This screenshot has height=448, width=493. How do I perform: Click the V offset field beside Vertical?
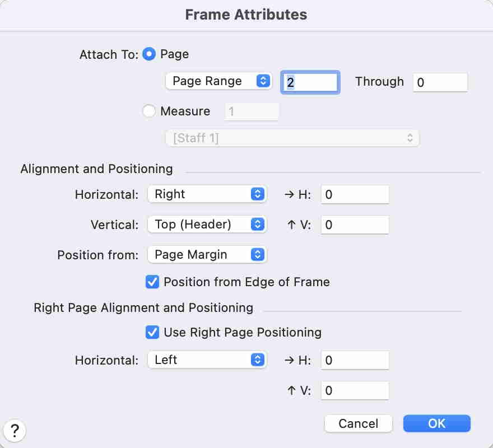[355, 225]
